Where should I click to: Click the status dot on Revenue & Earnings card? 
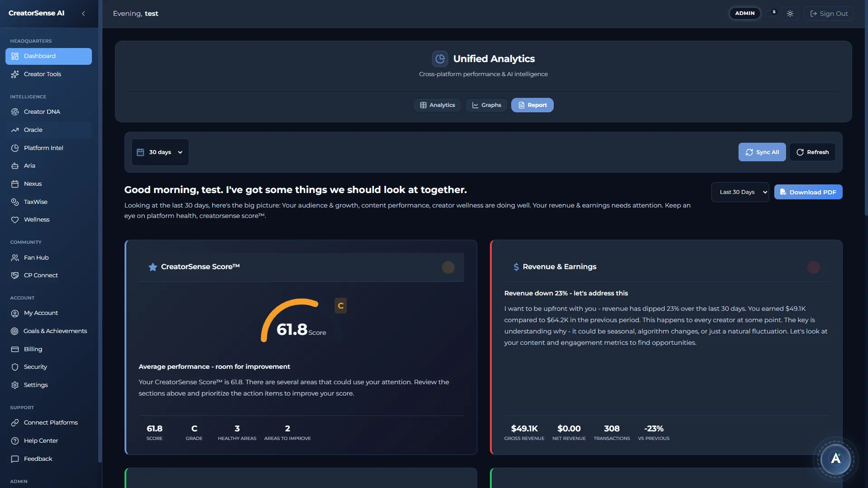coord(814,267)
